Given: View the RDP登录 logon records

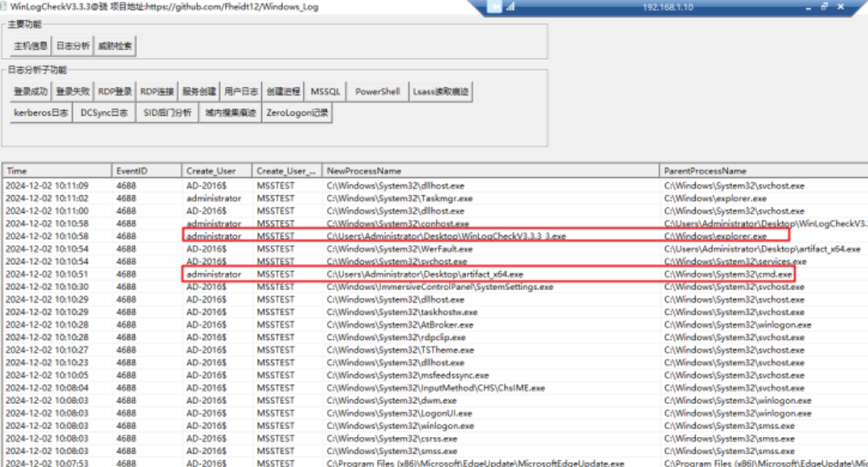Looking at the screenshot, I should tap(115, 91).
